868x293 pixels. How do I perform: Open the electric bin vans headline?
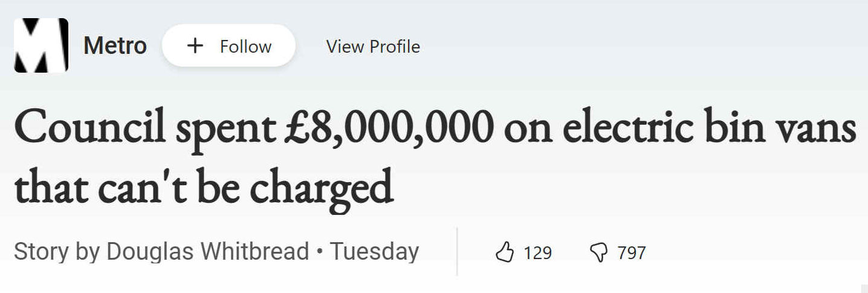click(434, 158)
